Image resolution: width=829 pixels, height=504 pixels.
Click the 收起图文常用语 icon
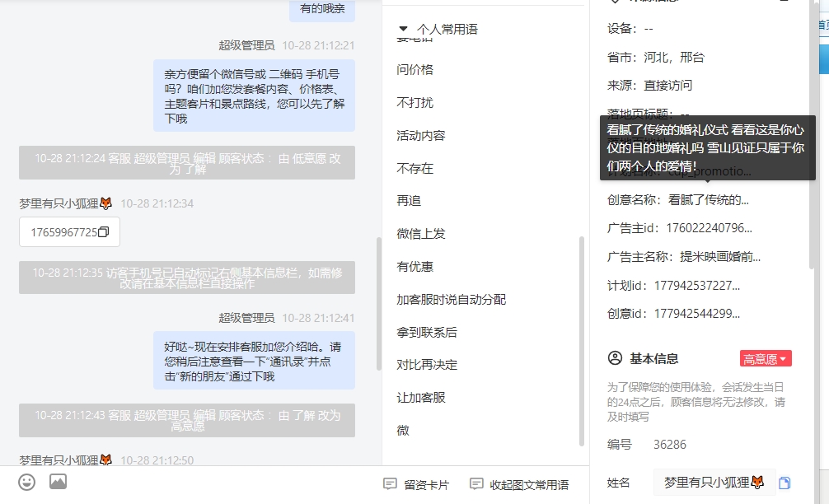click(476, 484)
